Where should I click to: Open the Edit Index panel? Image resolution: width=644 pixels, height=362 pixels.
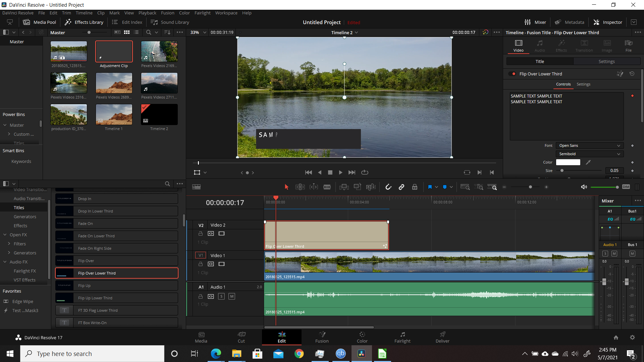127,22
